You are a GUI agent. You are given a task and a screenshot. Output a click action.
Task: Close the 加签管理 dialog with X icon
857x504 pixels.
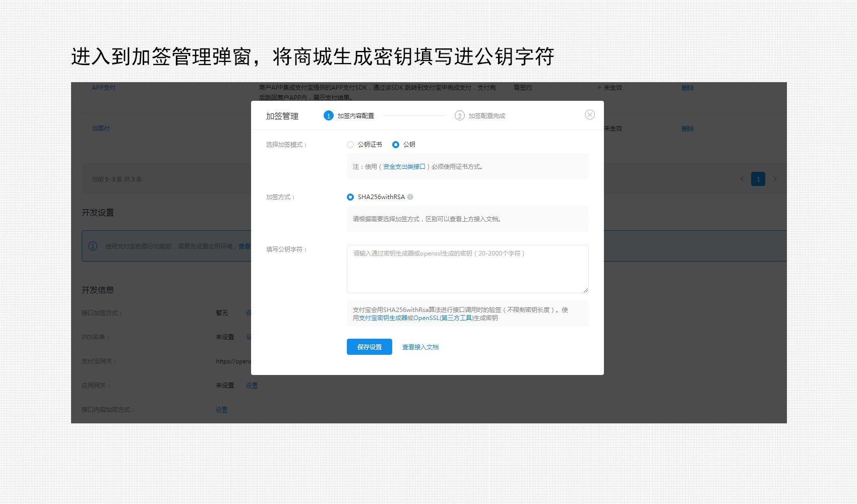[589, 115]
